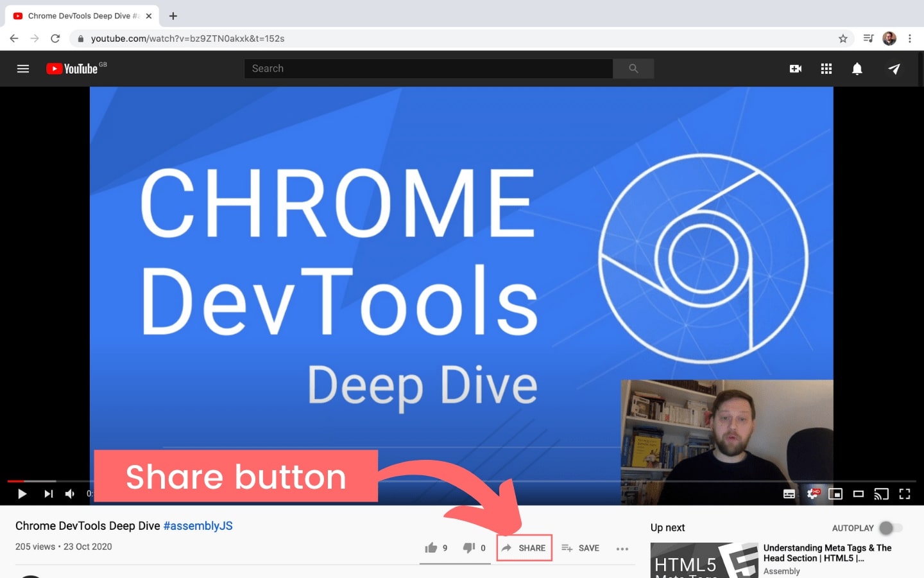Open the HTML5 up next thumbnail
This screenshot has width=924, height=578.
[x=704, y=560]
